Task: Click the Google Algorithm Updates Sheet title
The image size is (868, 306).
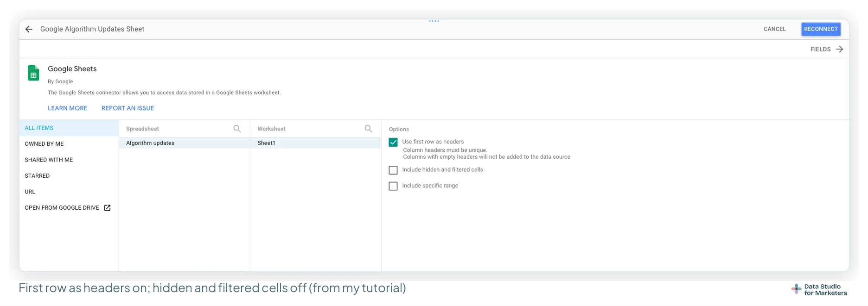Action: 92,29
